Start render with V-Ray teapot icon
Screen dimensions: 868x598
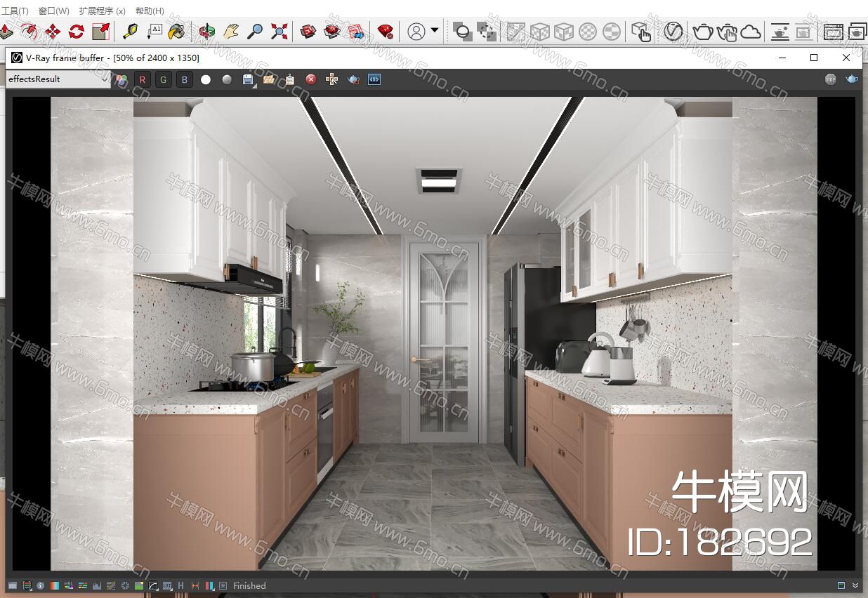click(x=702, y=31)
